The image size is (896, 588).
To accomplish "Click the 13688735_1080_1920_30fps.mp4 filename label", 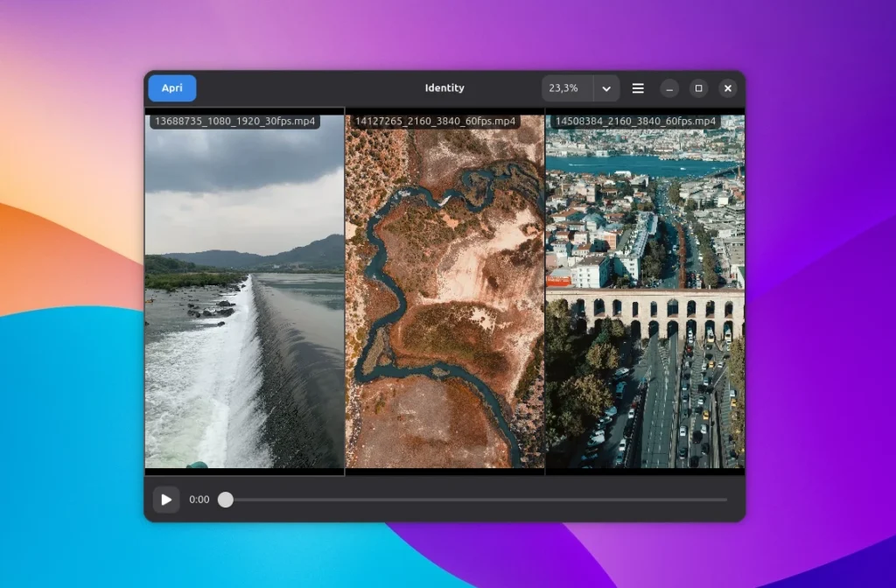I will point(234,122).
